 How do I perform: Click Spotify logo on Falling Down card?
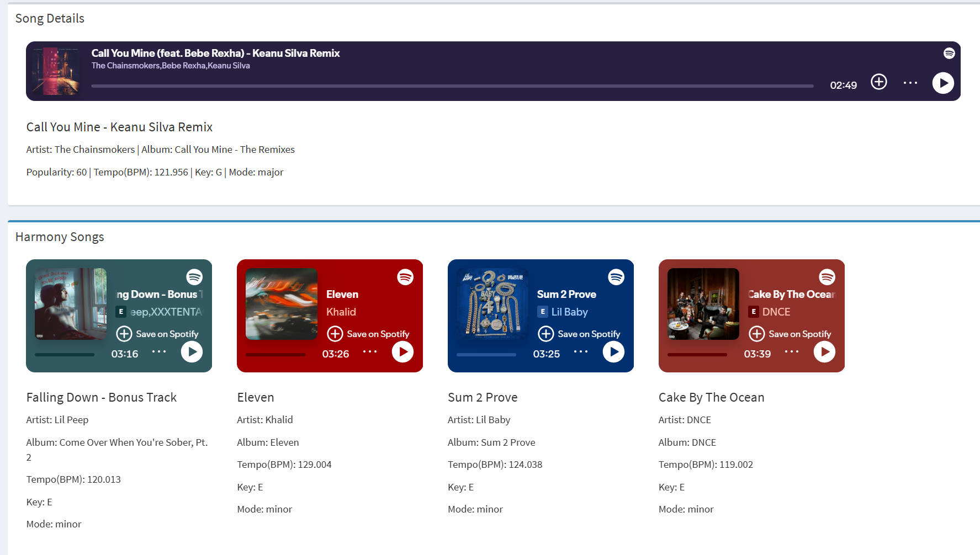(194, 277)
